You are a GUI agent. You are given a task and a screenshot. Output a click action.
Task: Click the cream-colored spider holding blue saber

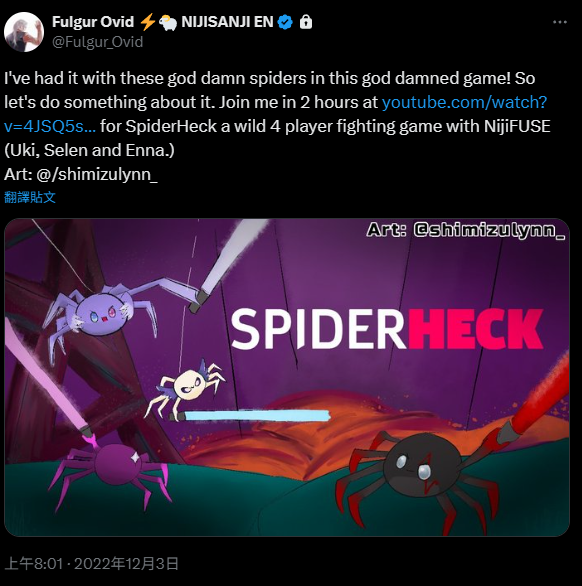tap(187, 387)
